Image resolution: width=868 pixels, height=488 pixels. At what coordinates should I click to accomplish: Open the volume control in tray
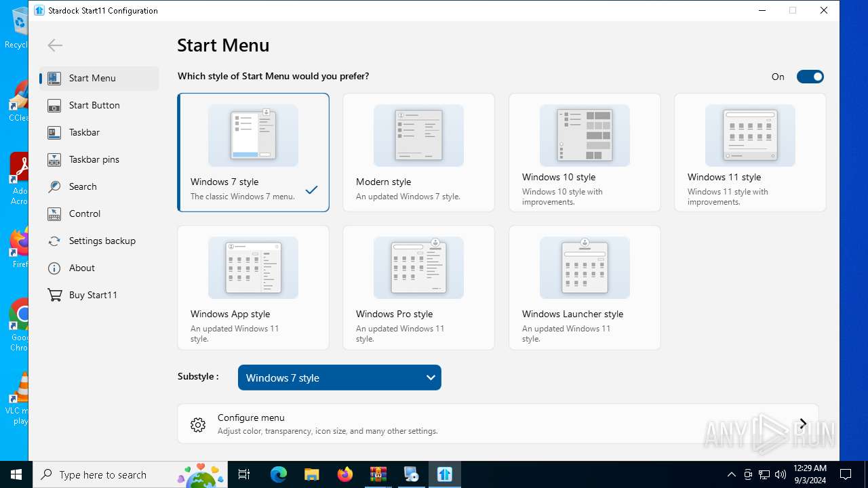click(780, 474)
